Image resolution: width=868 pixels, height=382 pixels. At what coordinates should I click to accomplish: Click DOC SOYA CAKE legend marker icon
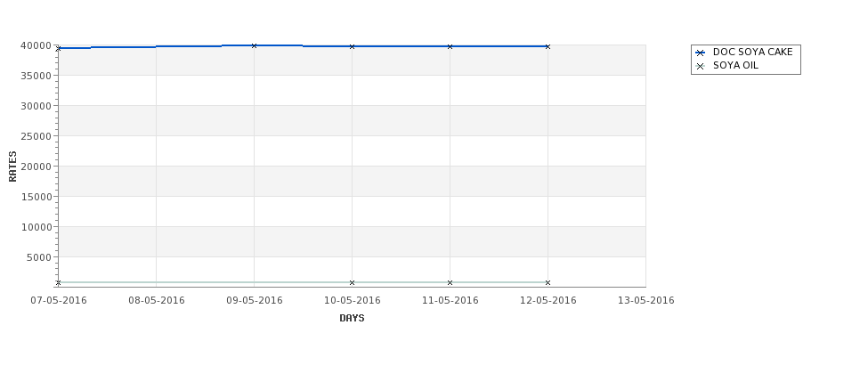click(700, 53)
